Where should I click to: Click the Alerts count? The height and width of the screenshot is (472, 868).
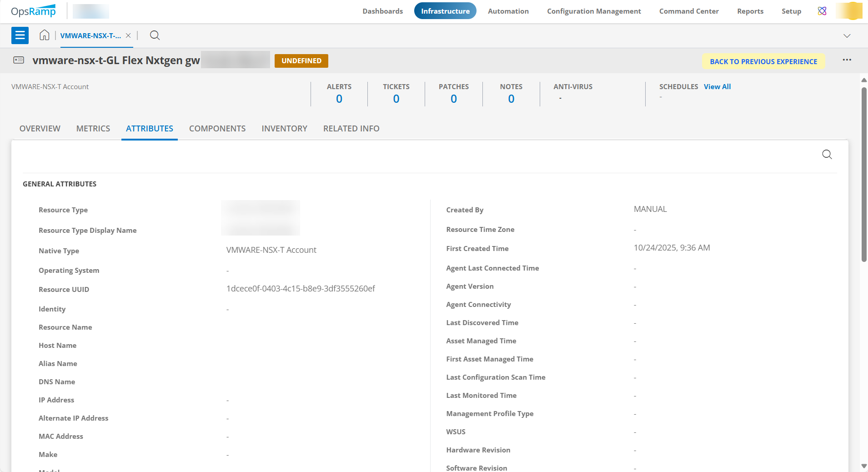click(x=339, y=99)
